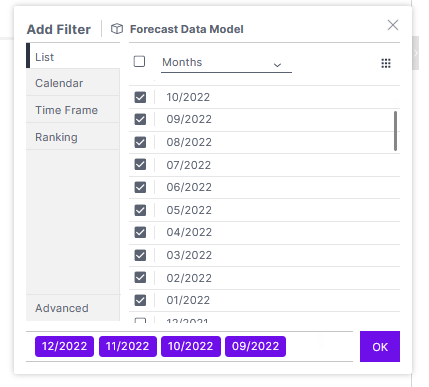Click the months list scrollbar thumb
429x387 pixels.
(x=395, y=131)
